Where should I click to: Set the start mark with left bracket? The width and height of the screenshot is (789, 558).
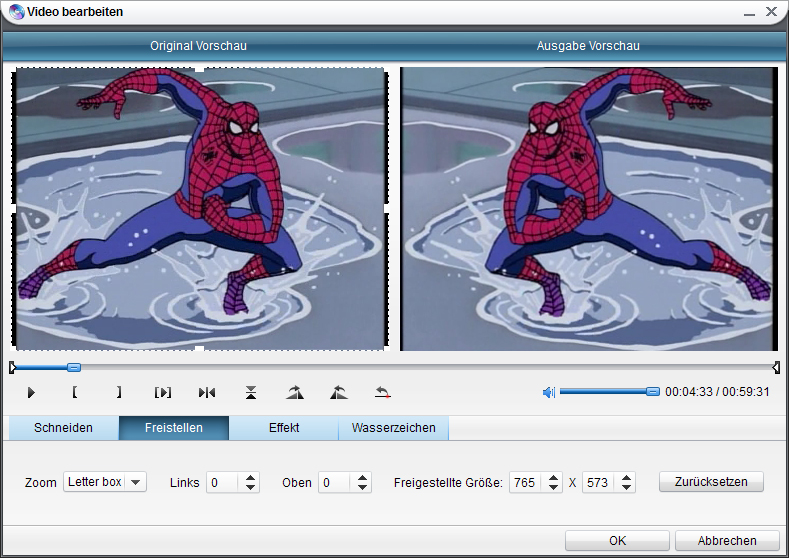click(75, 393)
